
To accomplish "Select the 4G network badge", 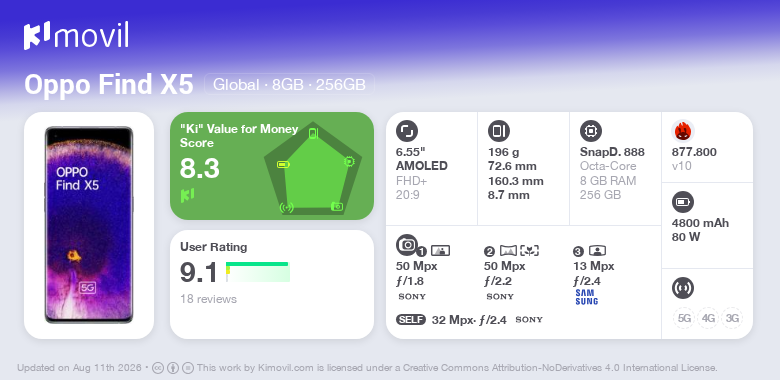I will coord(708,318).
